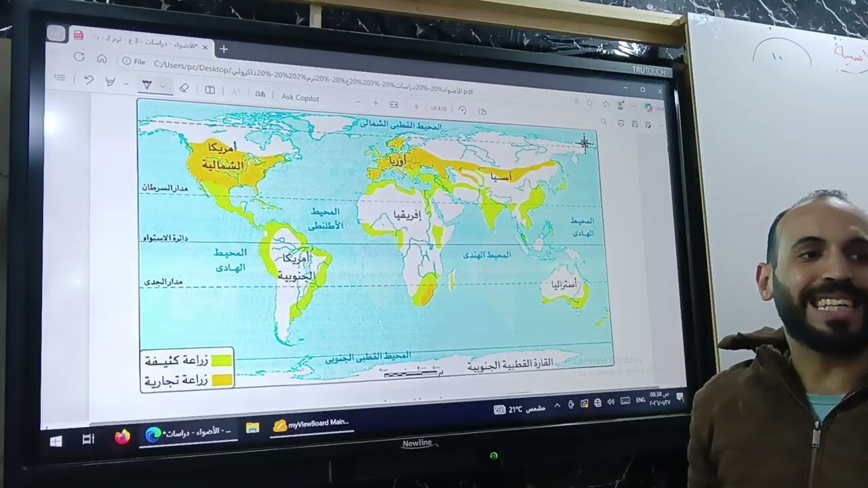The width and height of the screenshot is (868, 488).
Task: Open the Translate tool
Action: [260, 94]
